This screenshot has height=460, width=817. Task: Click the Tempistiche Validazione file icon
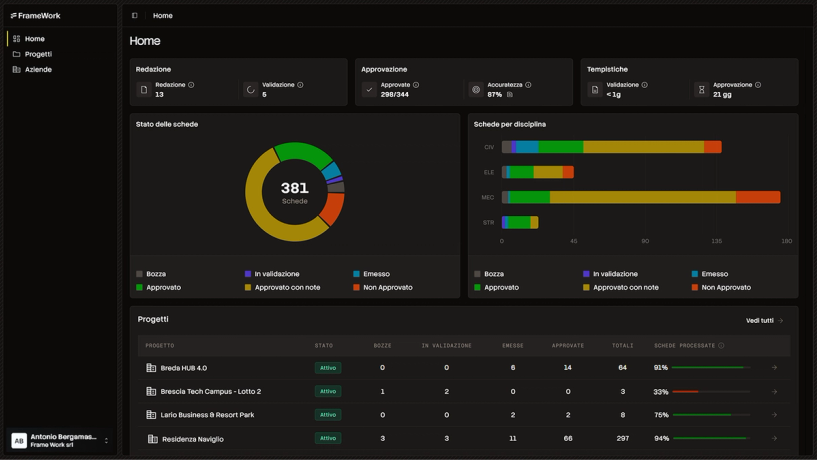coord(595,90)
